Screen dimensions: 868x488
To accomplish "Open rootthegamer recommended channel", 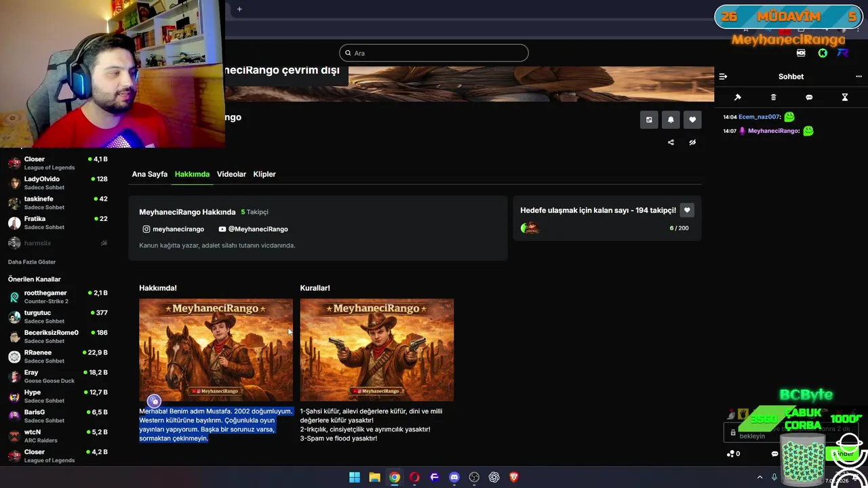I will click(58, 297).
